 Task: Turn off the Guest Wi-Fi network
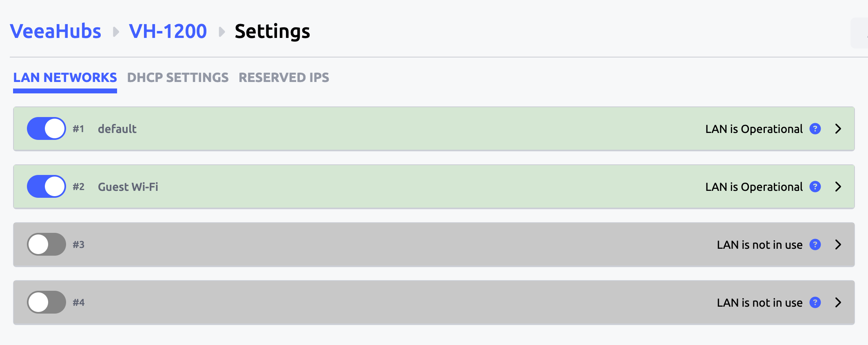[x=46, y=186]
